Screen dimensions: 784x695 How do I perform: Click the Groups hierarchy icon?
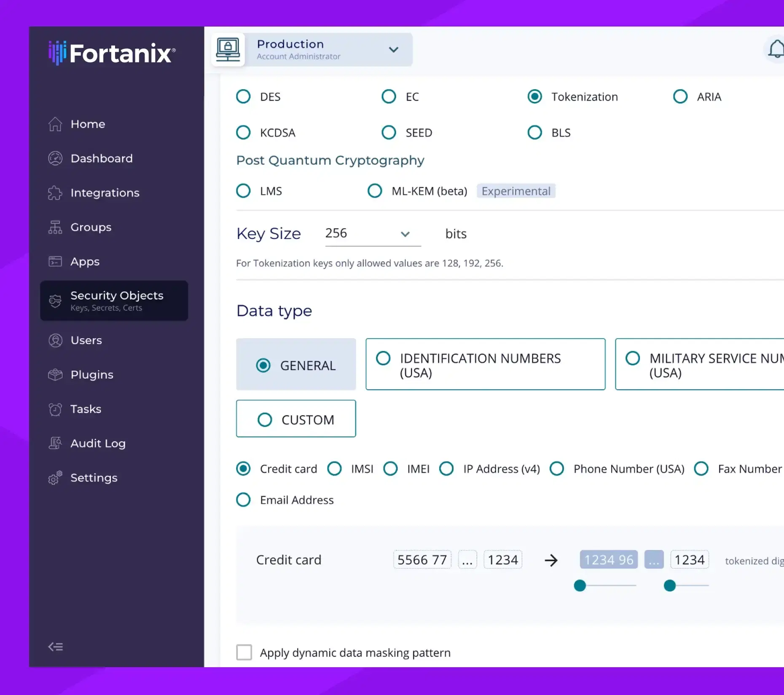[55, 227]
